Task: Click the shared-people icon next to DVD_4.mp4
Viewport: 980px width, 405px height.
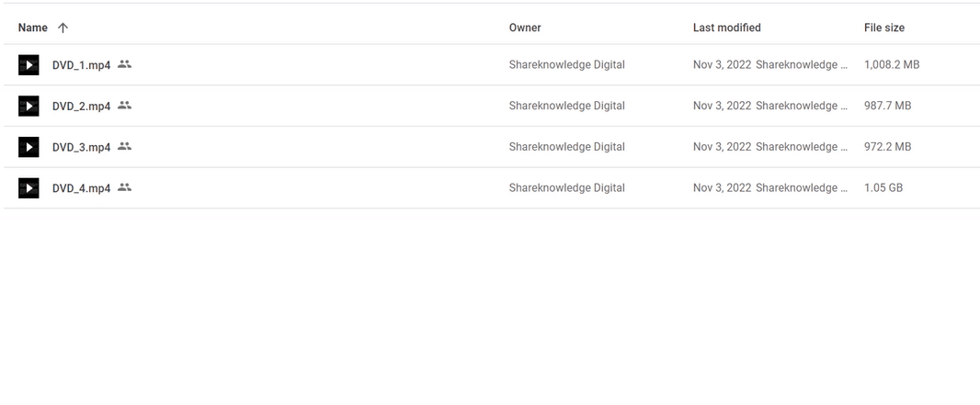Action: [125, 187]
